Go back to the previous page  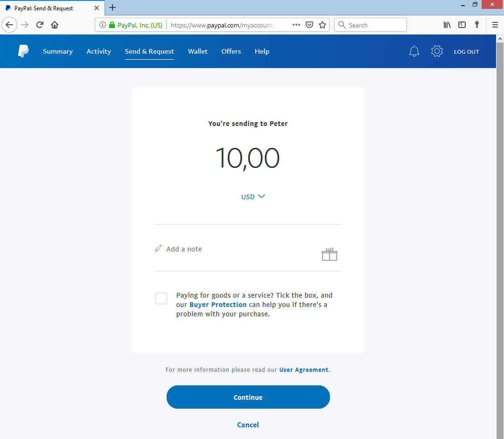click(9, 25)
